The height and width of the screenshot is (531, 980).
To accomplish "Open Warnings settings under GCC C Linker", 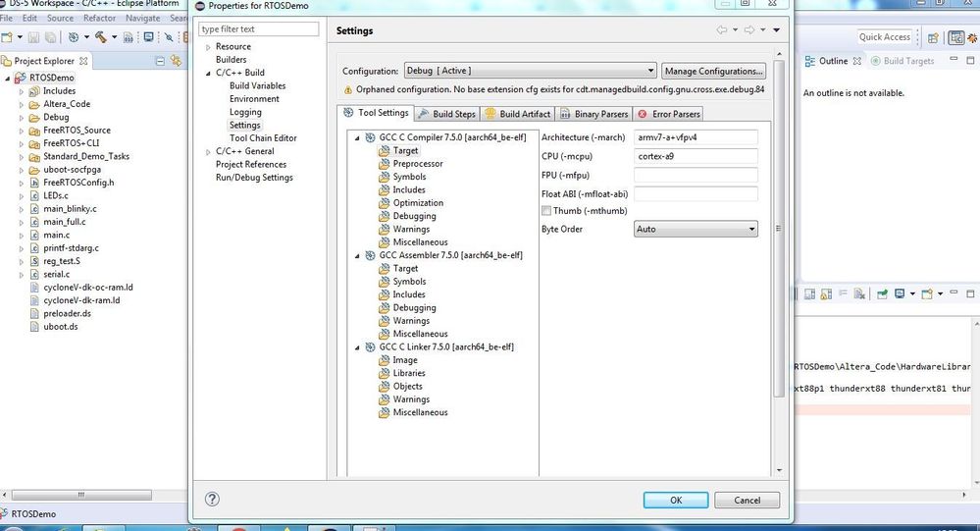I will coord(404,400).
